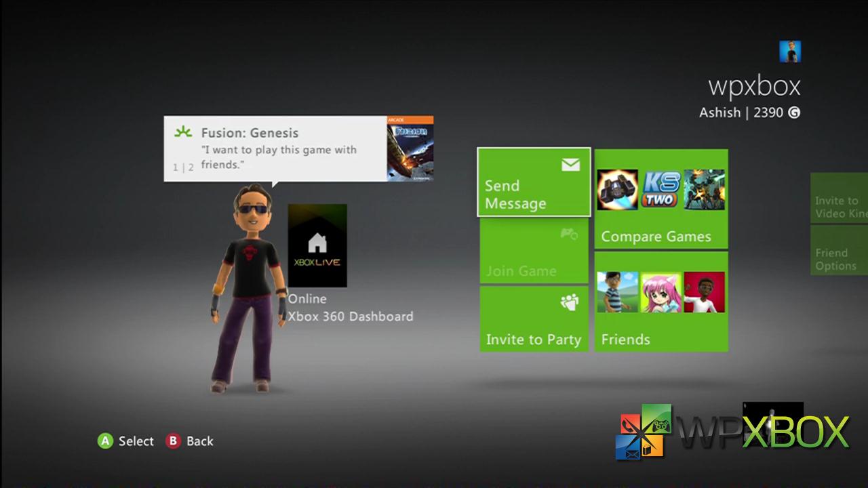Click the gamerpic in the top corner
Image resolution: width=868 pixels, height=488 pixels.
[790, 52]
